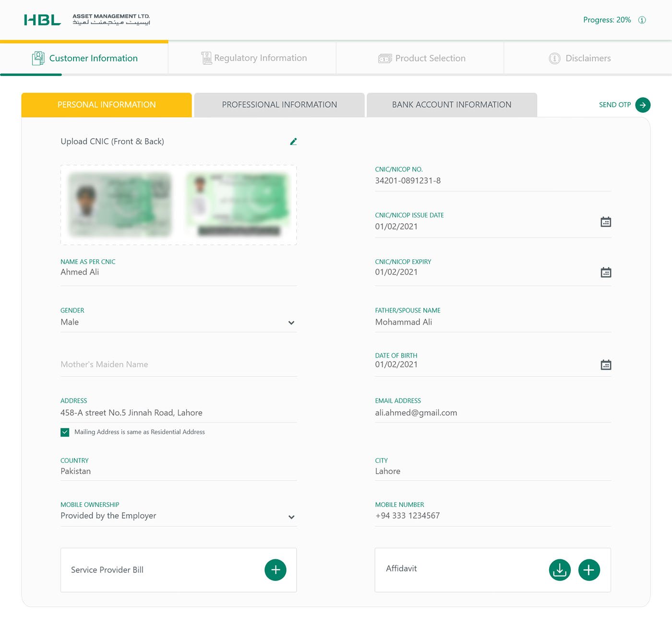Click the Product Selection step icon

click(x=385, y=59)
